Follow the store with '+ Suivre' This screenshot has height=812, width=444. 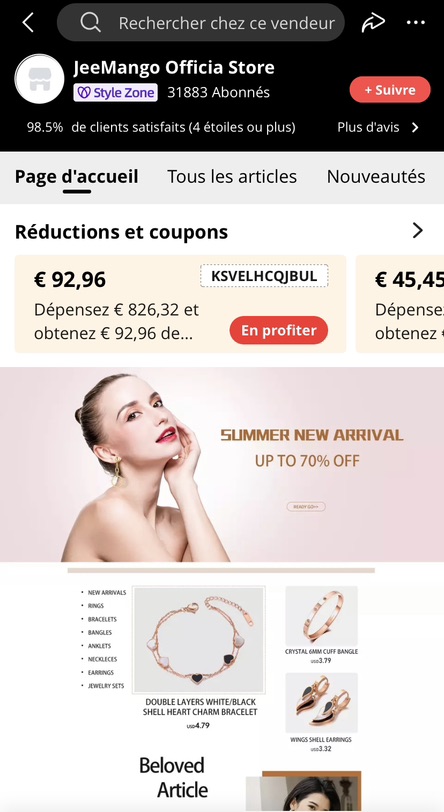(390, 90)
